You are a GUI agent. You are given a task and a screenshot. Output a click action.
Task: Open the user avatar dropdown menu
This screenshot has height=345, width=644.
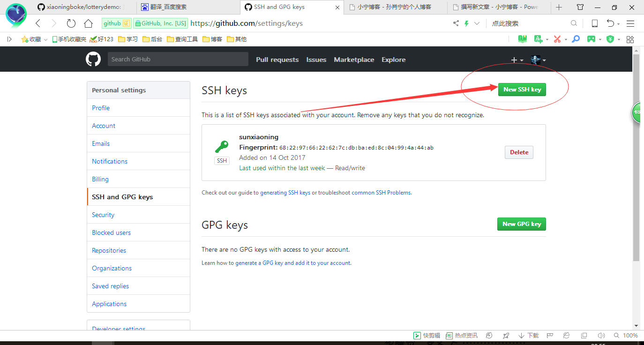point(538,60)
